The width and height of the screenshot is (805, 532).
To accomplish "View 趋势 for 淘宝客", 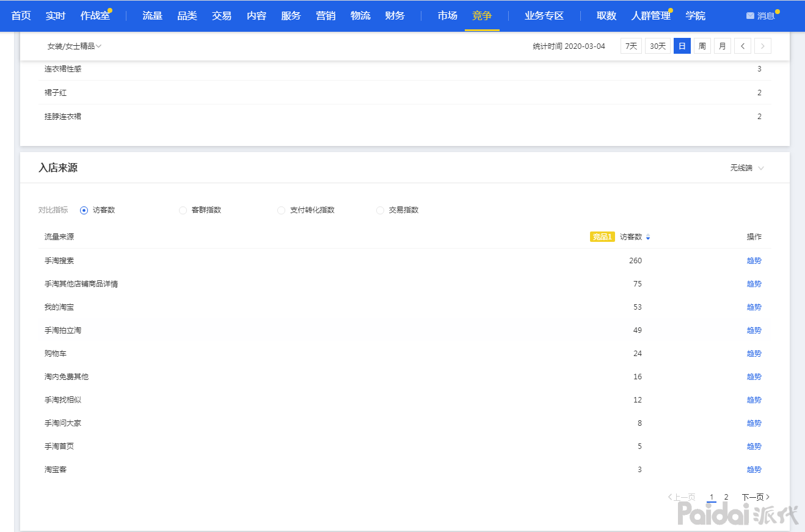I will (754, 470).
